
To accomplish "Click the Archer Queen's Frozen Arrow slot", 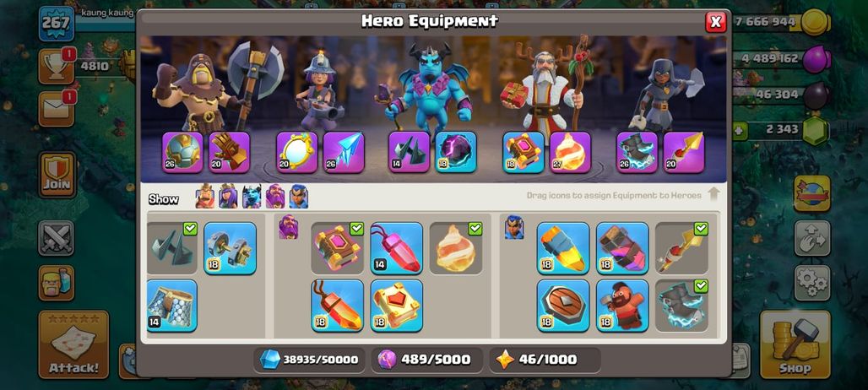I will [344, 152].
